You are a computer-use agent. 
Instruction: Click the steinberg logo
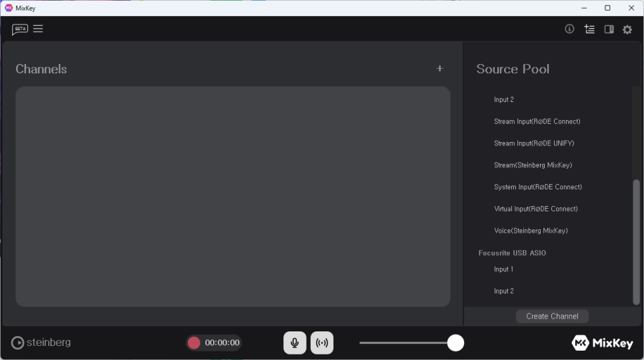41,343
